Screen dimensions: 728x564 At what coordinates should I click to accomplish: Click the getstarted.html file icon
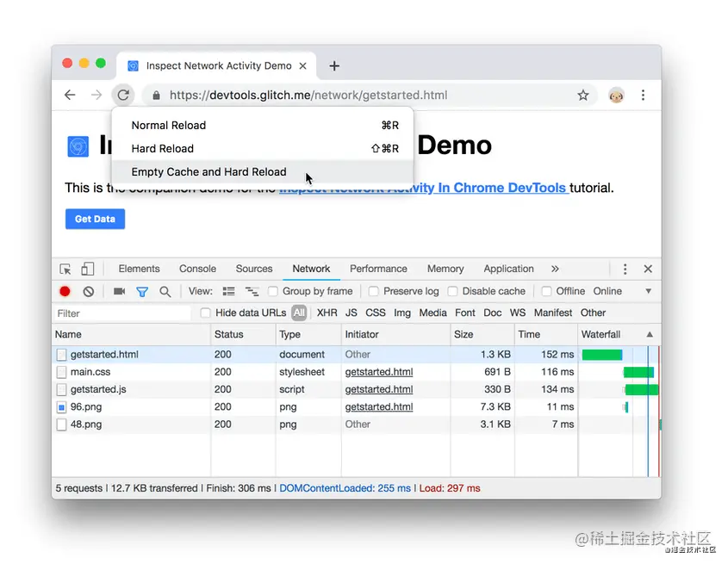point(61,355)
